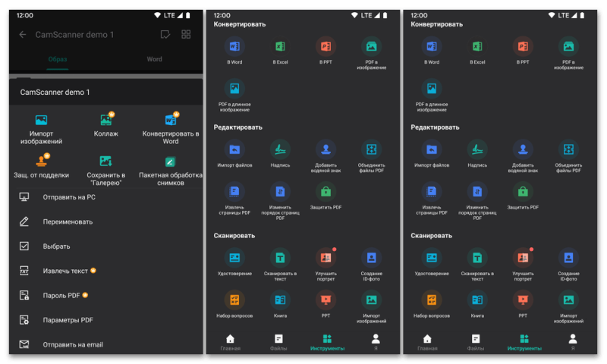Viewport: 607px width, 364px height.
Task: Tap В PPT in right screen
Action: (523, 51)
